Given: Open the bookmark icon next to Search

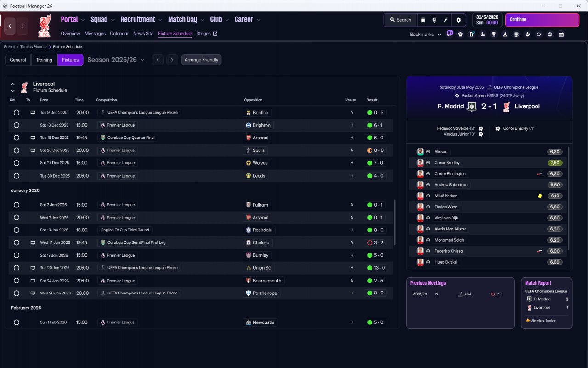Looking at the screenshot, I should (x=423, y=20).
